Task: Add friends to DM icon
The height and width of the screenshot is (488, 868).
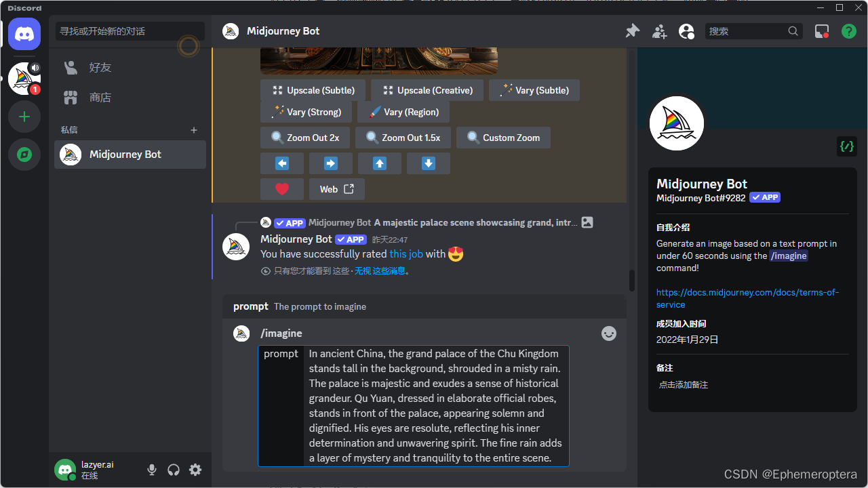Action: [x=659, y=31]
